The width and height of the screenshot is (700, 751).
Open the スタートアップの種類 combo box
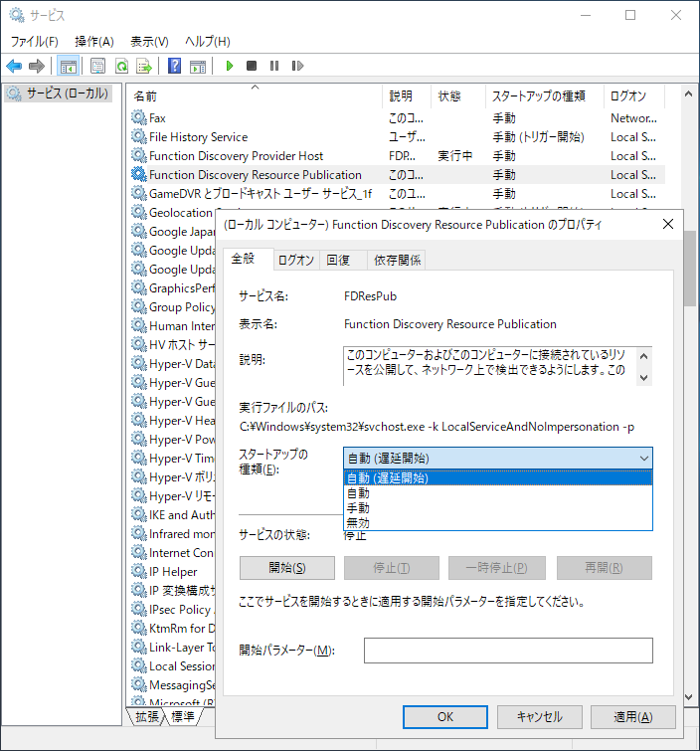[x=498, y=458]
